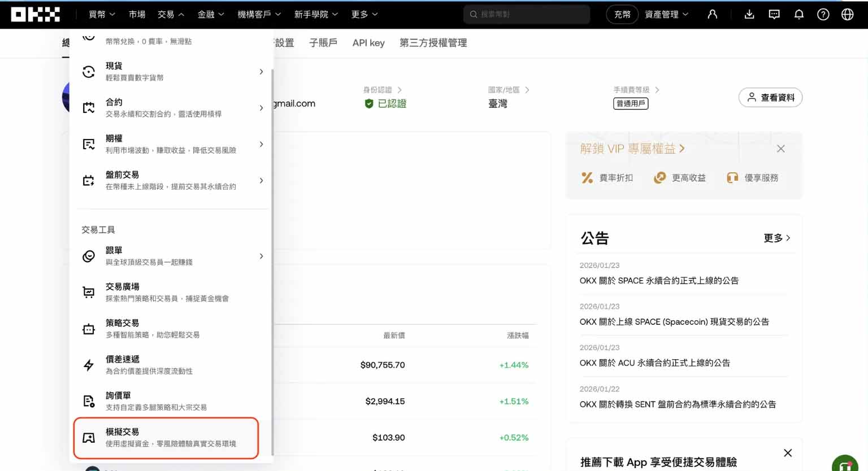Click the 詢價單 icon
The height and width of the screenshot is (471, 868).
coord(89,401)
